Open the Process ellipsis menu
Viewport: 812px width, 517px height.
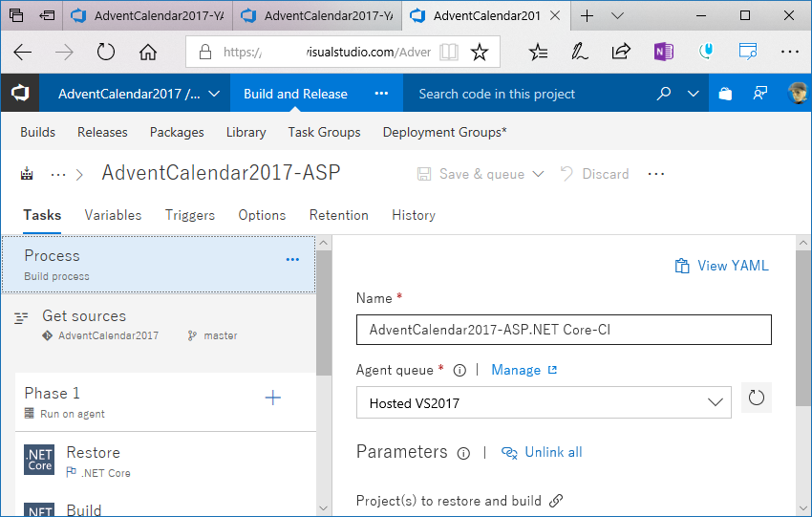(x=292, y=259)
